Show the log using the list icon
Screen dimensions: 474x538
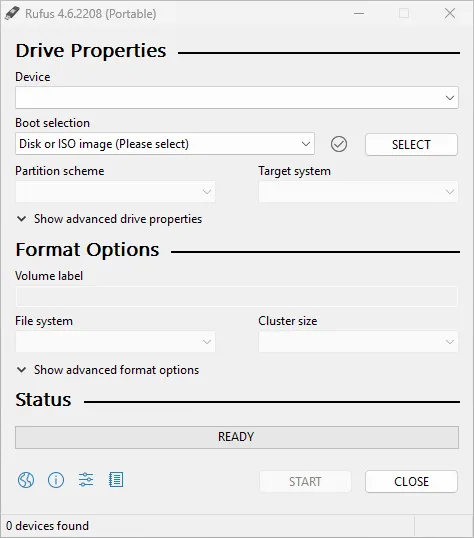click(x=116, y=480)
